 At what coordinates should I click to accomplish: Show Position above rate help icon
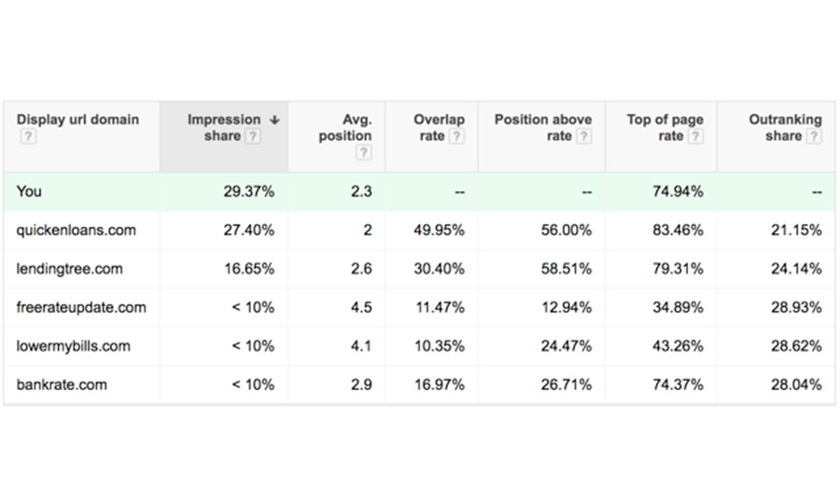tap(583, 136)
